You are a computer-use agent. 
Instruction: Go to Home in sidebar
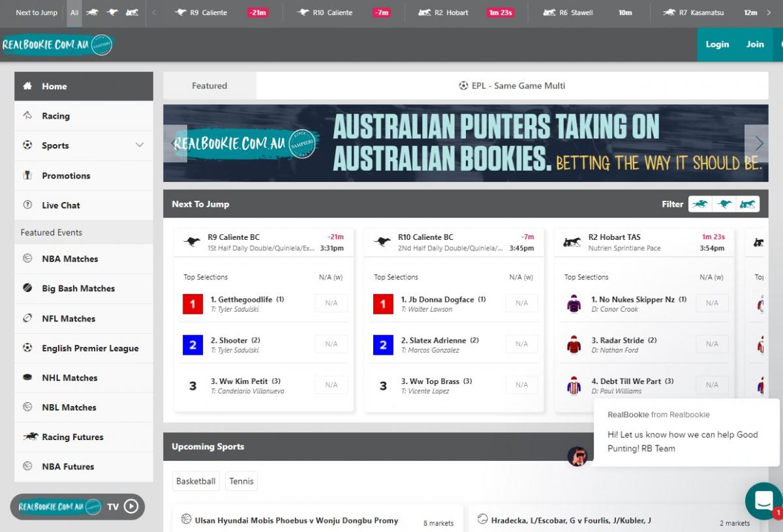pyautogui.click(x=84, y=86)
